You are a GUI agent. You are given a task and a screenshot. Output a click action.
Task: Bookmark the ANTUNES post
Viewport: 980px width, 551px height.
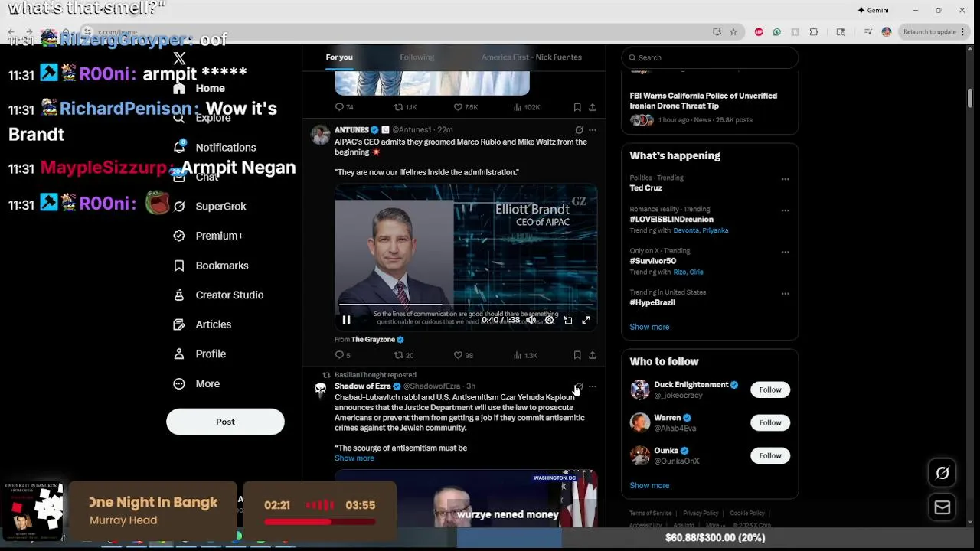click(577, 355)
